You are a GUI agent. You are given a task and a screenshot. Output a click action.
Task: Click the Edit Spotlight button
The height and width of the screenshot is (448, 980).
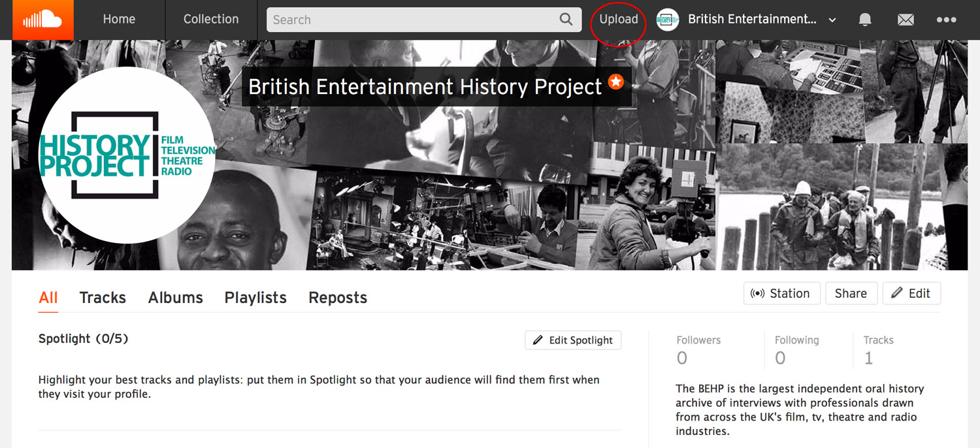click(573, 340)
